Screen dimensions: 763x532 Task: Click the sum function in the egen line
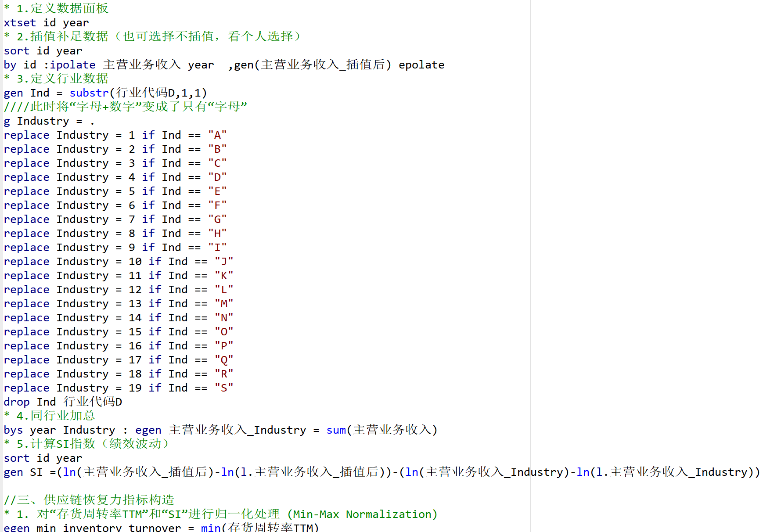coord(336,430)
